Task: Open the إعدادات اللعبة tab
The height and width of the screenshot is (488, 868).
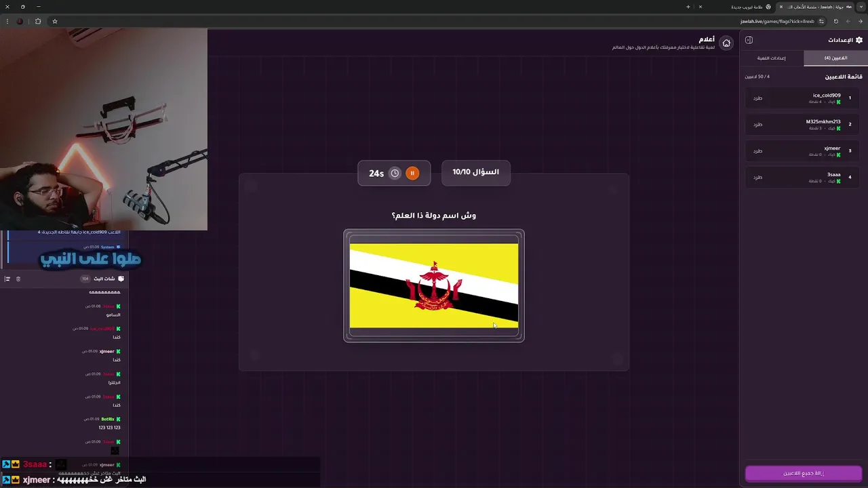Action: [x=772, y=58]
